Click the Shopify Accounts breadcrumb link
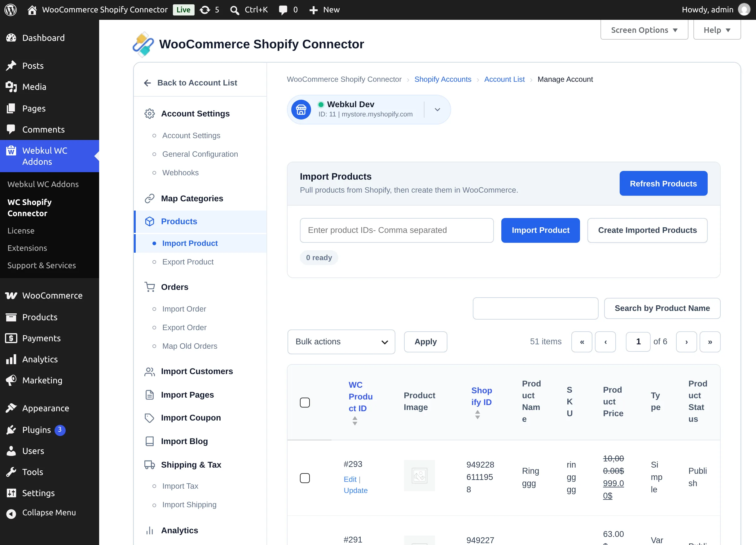This screenshot has width=756, height=545. pos(443,79)
